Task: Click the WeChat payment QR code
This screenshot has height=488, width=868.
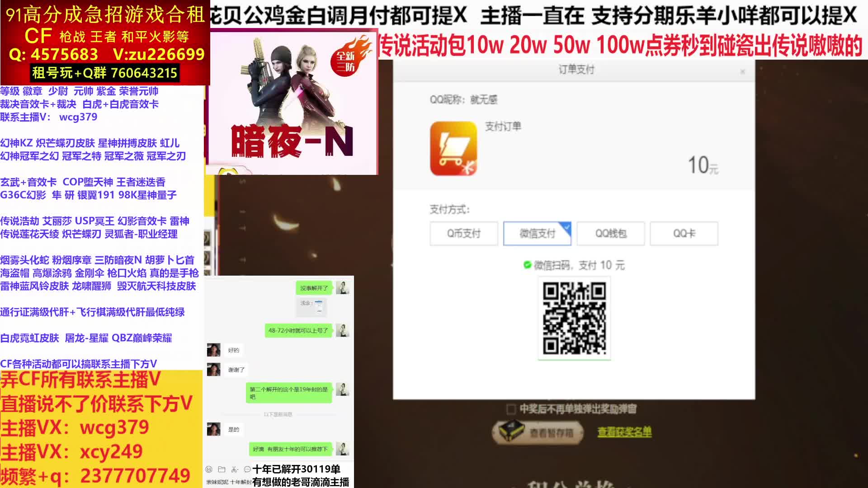Action: tap(574, 318)
